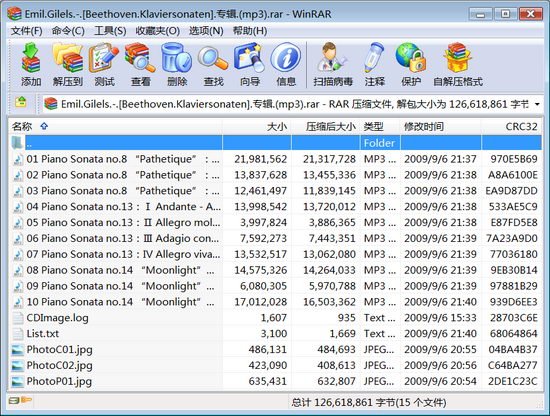
Task: Click the PhotoP01.jpg image icon
Action: pos(18,381)
